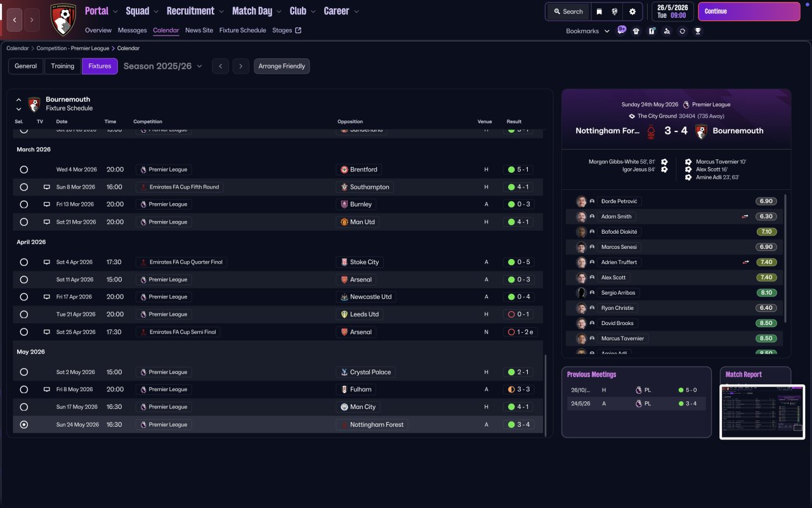Screen dimensions: 812x508
Task: Select the Man City fixture radio button
Action: click(x=24, y=407)
